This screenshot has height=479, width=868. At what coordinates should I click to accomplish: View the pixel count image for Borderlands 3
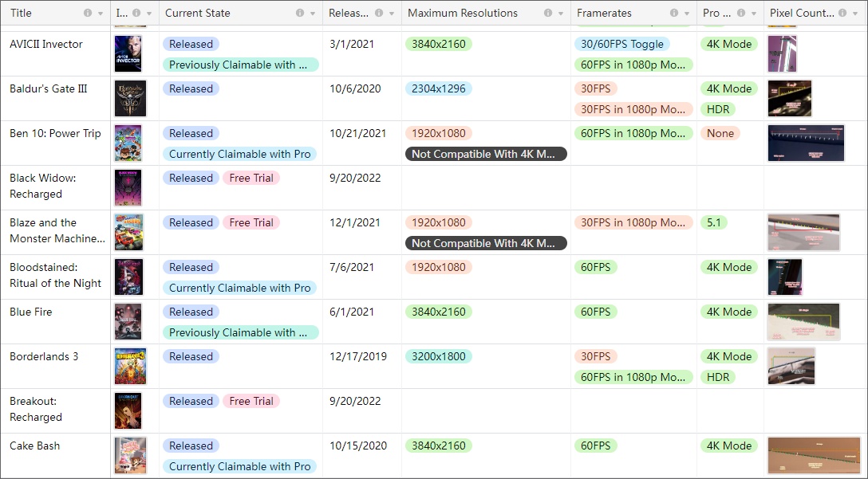coord(791,366)
